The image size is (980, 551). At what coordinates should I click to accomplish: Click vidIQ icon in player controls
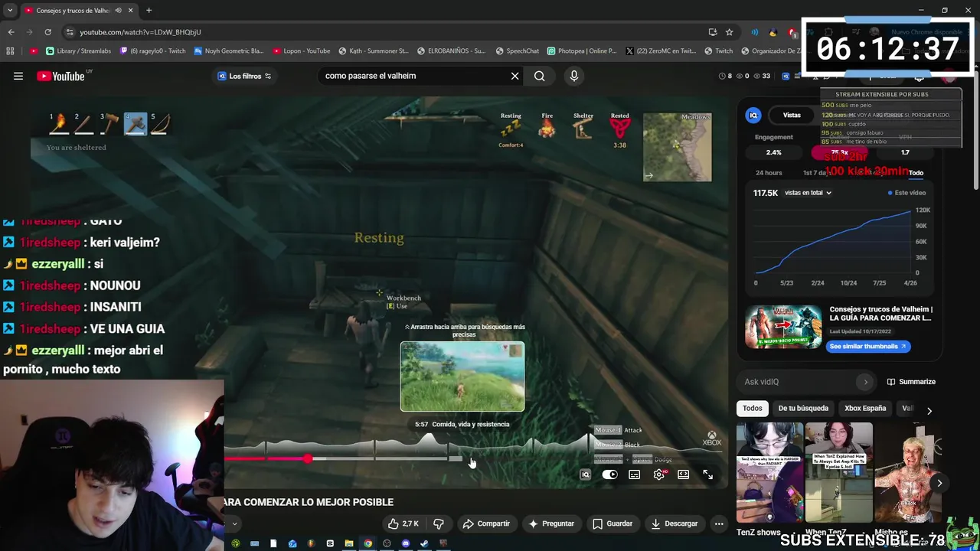586,474
